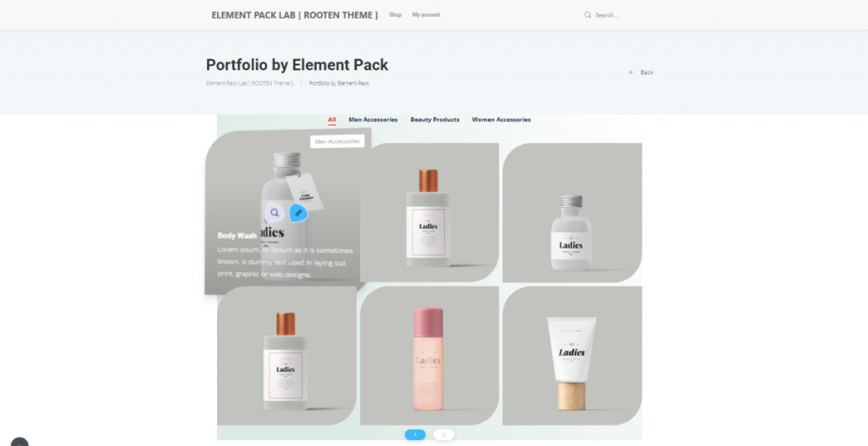Viewport: 868px width, 446px height.
Task: Open the Ladies tube with wooden cap
Action: (572, 355)
